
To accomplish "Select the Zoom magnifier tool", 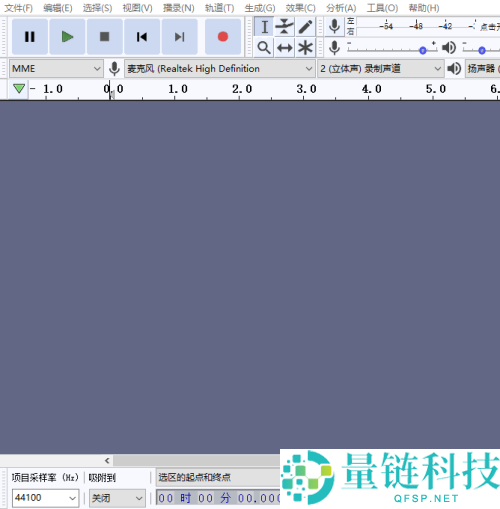I will 264,48.
